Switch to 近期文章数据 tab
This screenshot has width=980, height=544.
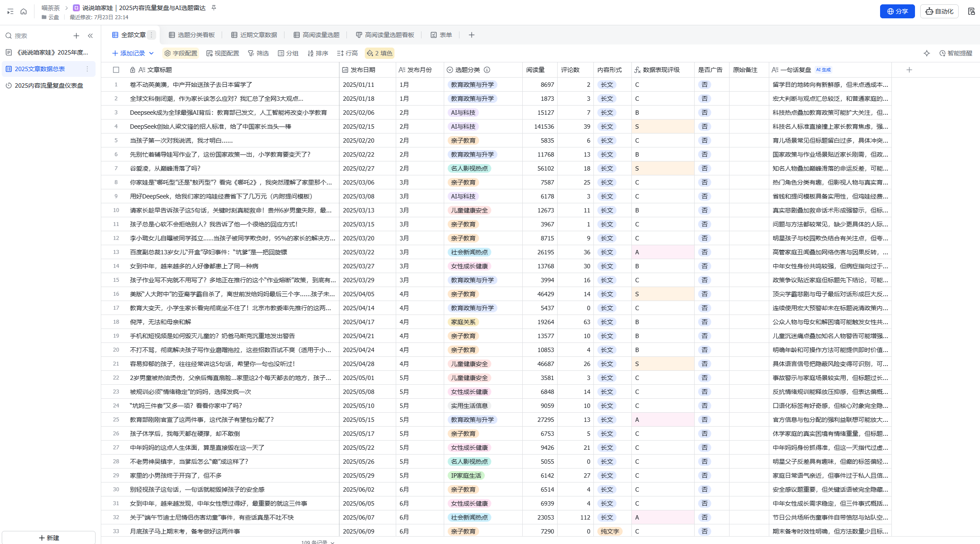coord(254,35)
